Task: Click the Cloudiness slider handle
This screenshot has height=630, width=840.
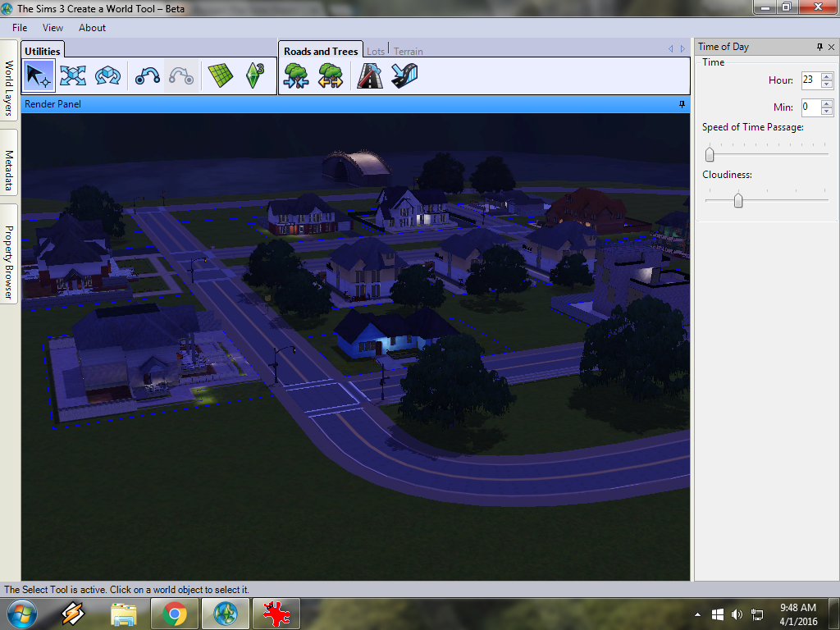Action: [x=738, y=200]
